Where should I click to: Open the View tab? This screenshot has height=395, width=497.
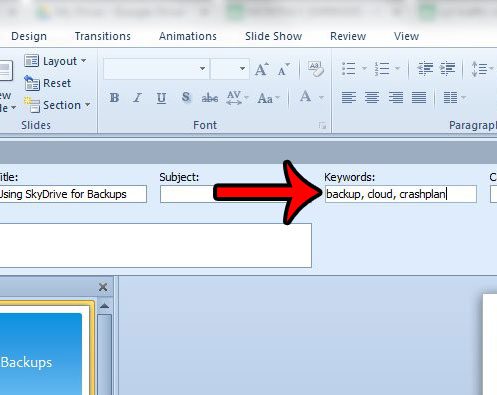pyautogui.click(x=406, y=36)
